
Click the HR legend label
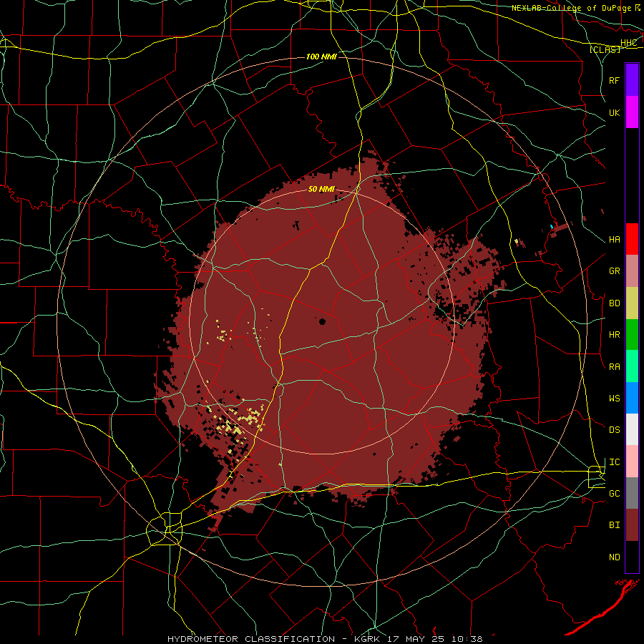[x=614, y=335]
